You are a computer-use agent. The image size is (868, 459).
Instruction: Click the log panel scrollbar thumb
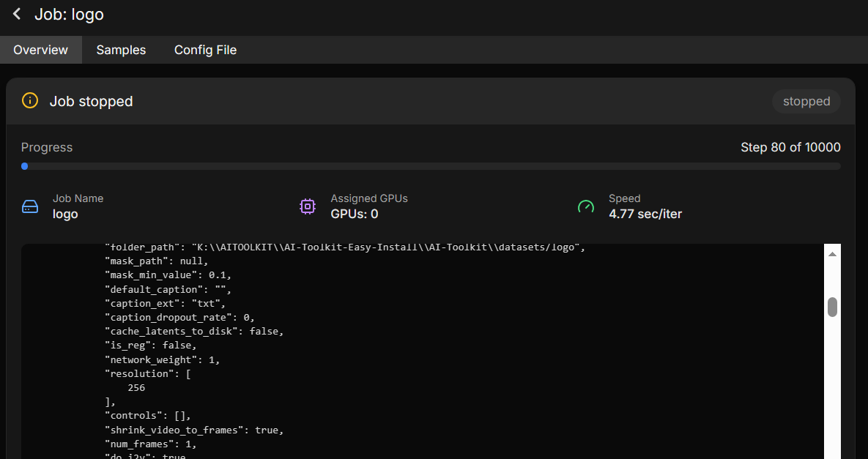[x=832, y=307]
